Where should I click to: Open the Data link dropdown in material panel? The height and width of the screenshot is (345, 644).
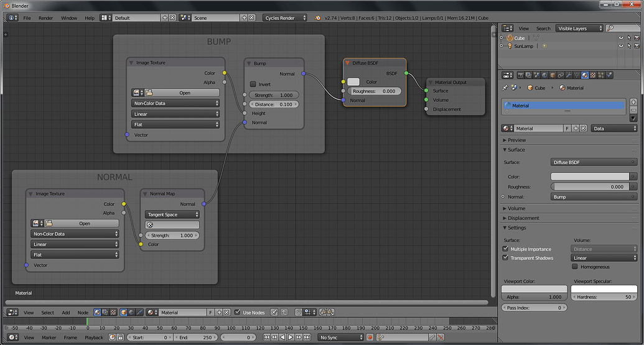click(614, 129)
